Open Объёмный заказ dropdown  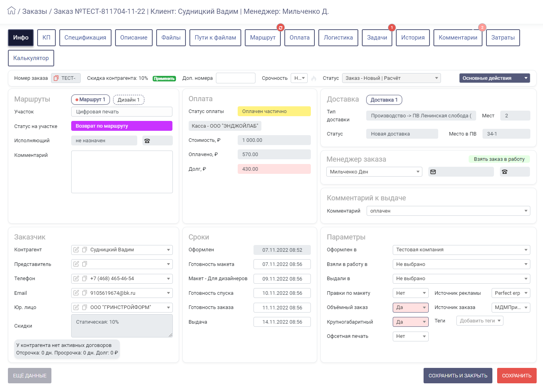(411, 307)
